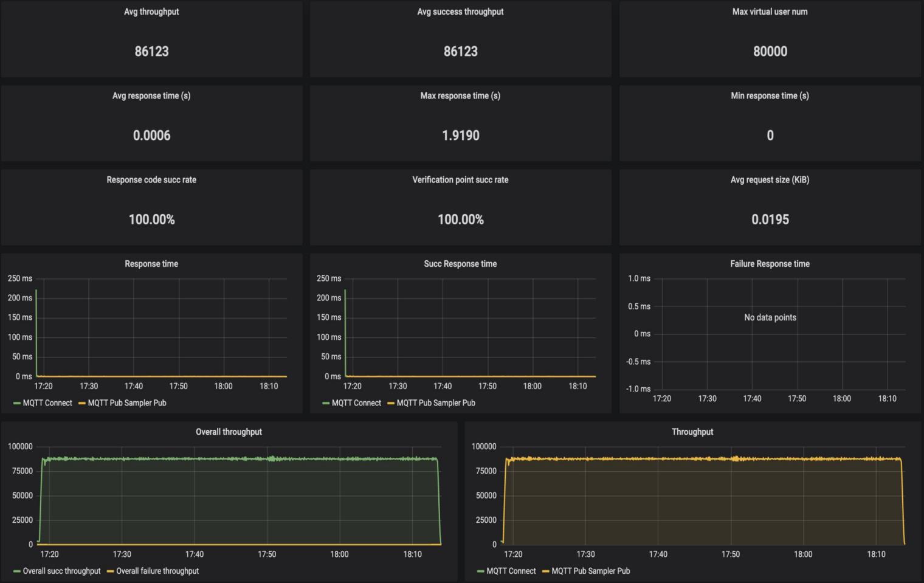
Task: Click the 100.00% Response code succ rate value
Action: [151, 219]
